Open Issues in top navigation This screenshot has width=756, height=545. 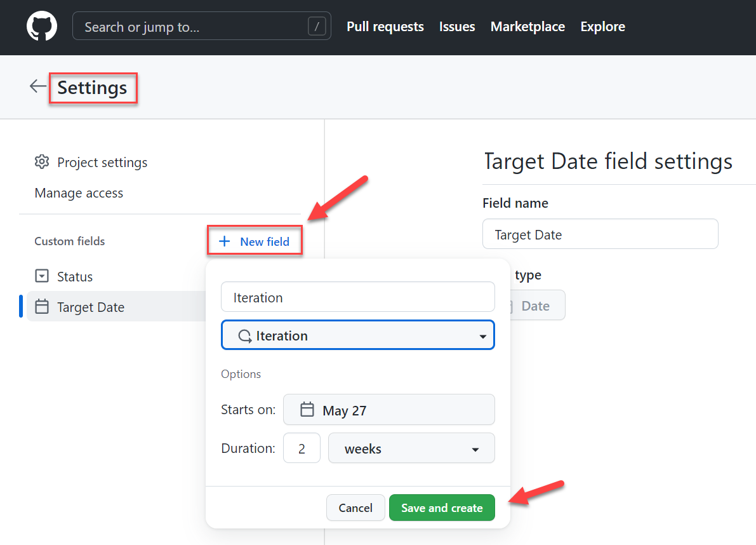tap(457, 27)
